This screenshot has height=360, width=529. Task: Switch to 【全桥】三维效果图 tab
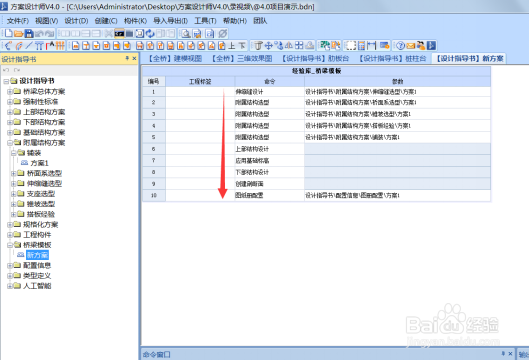242,58
